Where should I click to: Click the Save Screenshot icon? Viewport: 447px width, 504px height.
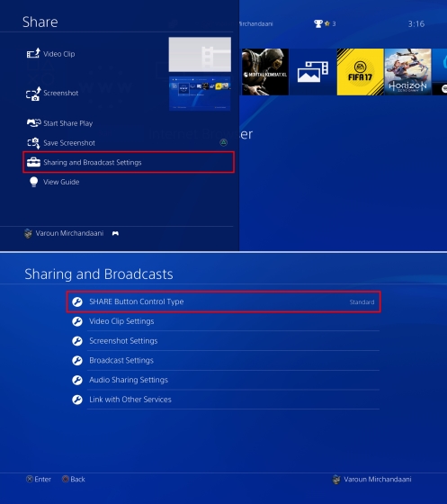tap(33, 143)
